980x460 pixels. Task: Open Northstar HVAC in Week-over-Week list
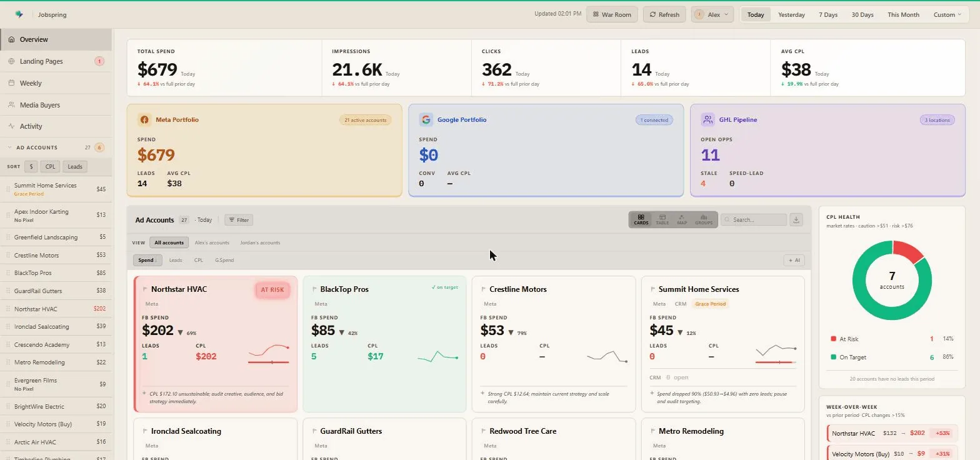892,433
